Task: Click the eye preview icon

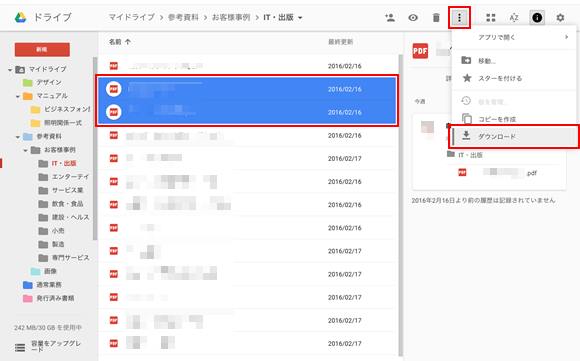Action: point(413,17)
